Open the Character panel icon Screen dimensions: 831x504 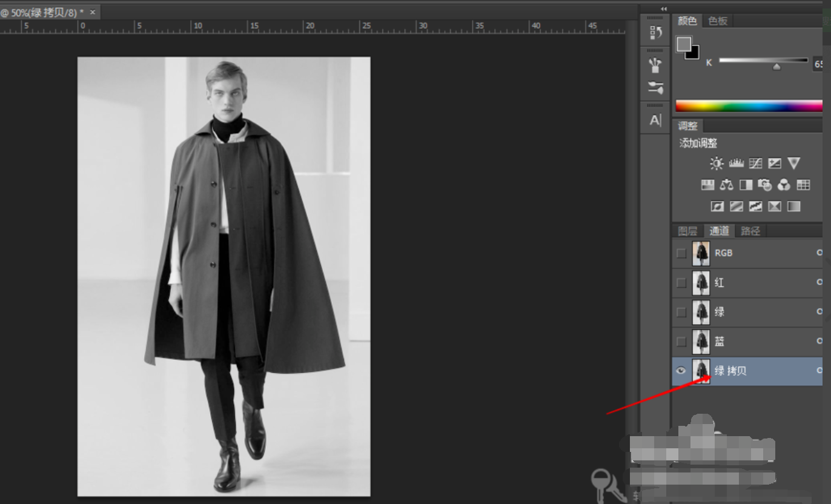tap(655, 120)
